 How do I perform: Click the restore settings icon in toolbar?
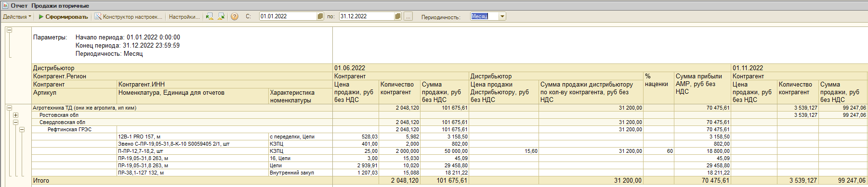pyautogui.click(x=210, y=16)
